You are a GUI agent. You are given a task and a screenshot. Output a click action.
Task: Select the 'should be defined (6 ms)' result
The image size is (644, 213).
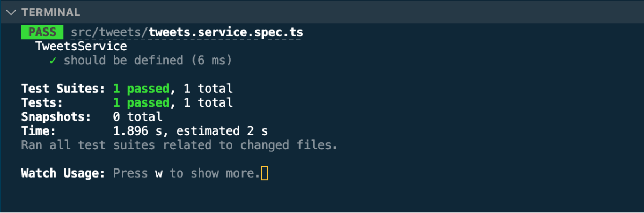(148, 61)
